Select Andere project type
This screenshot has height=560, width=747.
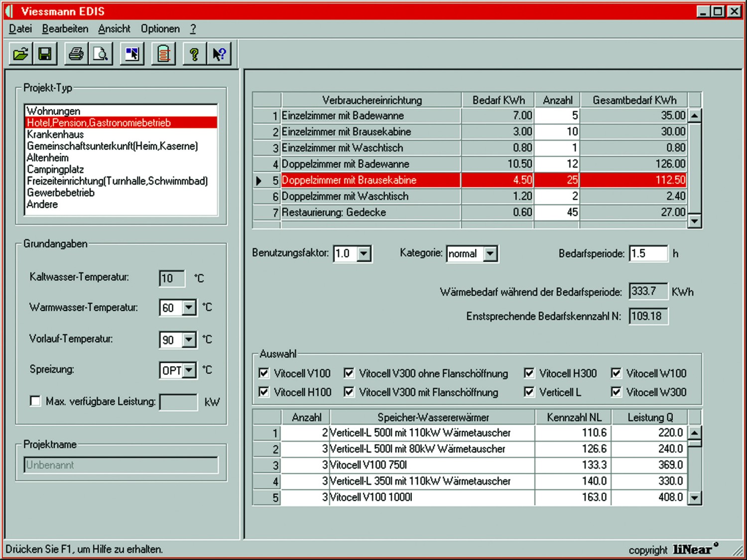pyautogui.click(x=121, y=204)
